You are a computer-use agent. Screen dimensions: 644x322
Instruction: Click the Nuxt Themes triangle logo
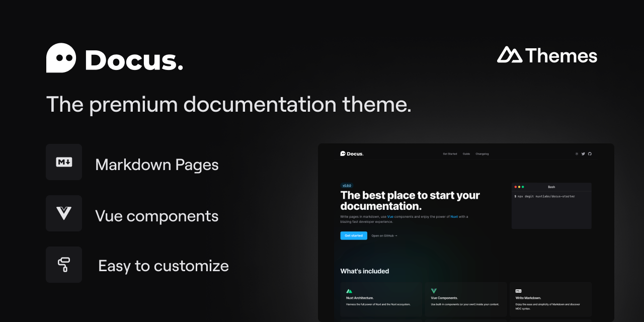coord(510,55)
